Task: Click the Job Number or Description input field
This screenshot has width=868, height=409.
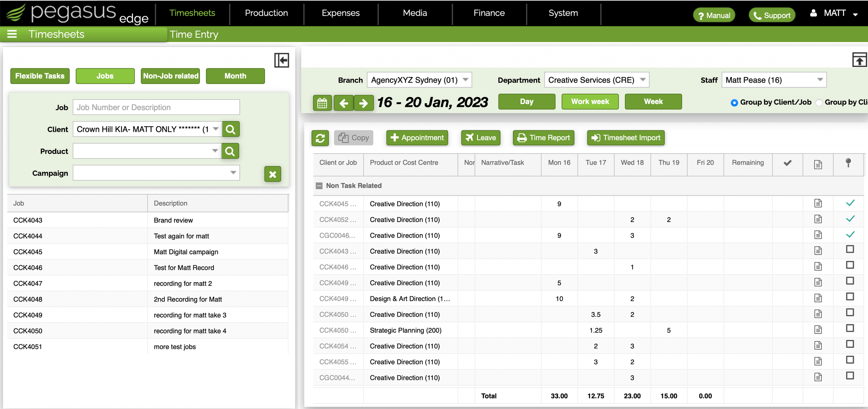Action: point(156,107)
